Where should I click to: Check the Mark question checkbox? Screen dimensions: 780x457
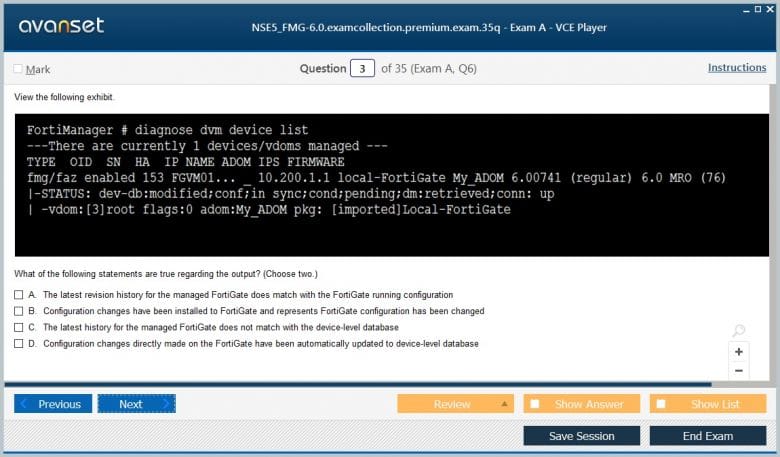click(18, 69)
